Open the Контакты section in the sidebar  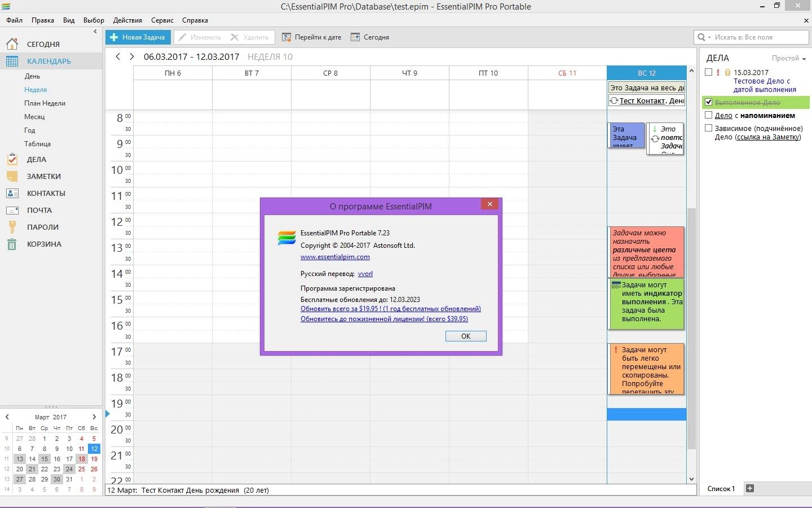pos(46,193)
